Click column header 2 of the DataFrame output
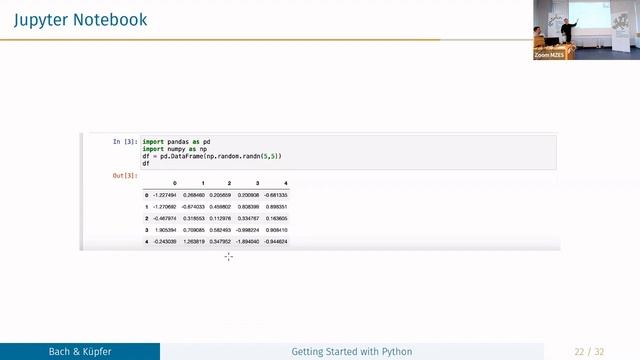This screenshot has width=640, height=360. click(x=229, y=183)
